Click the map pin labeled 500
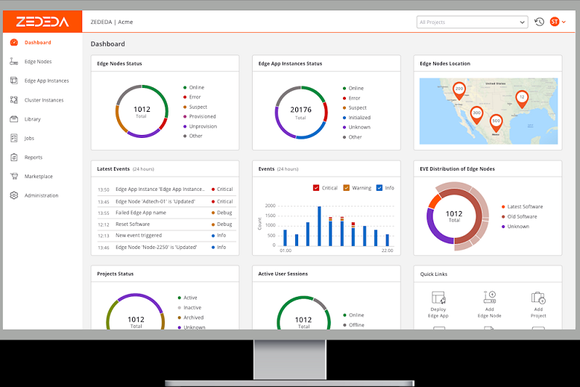Screen dimensions: 580x387 tap(496, 123)
